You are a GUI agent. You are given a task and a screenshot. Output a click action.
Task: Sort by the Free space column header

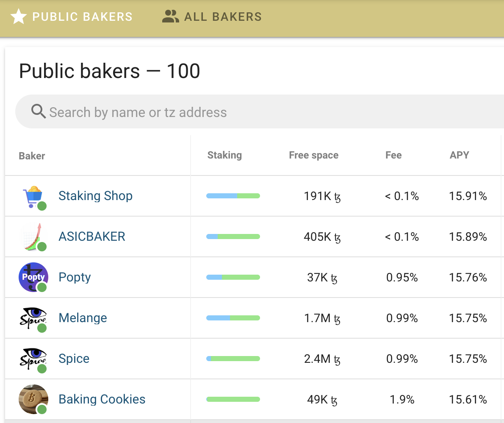pyautogui.click(x=313, y=155)
